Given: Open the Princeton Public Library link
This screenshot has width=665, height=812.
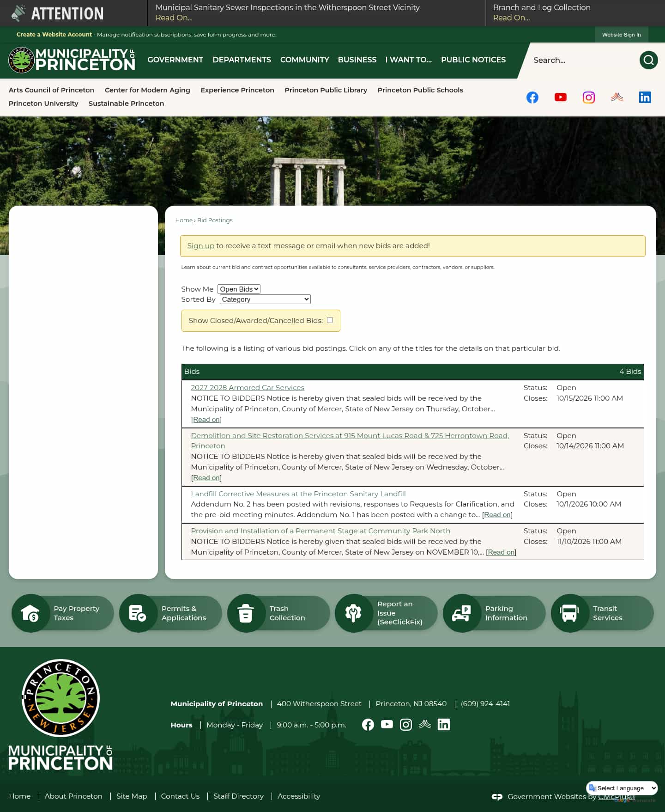Looking at the screenshot, I should tap(326, 90).
